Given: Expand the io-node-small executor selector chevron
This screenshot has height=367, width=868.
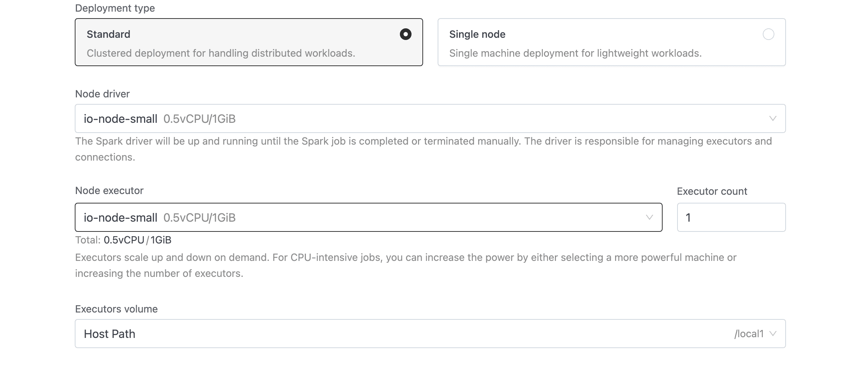Looking at the screenshot, I should (650, 217).
